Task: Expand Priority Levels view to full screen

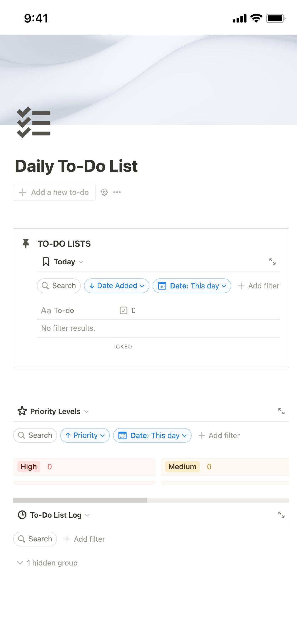Action: pyautogui.click(x=281, y=411)
